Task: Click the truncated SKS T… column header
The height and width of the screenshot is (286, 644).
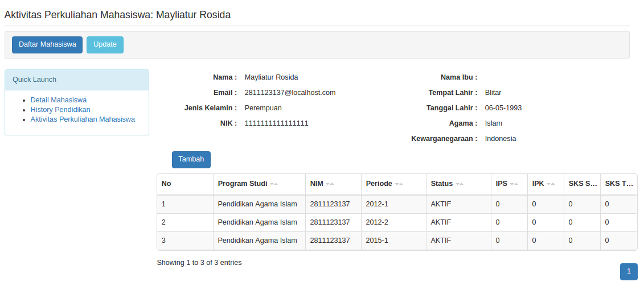Action: click(619, 184)
